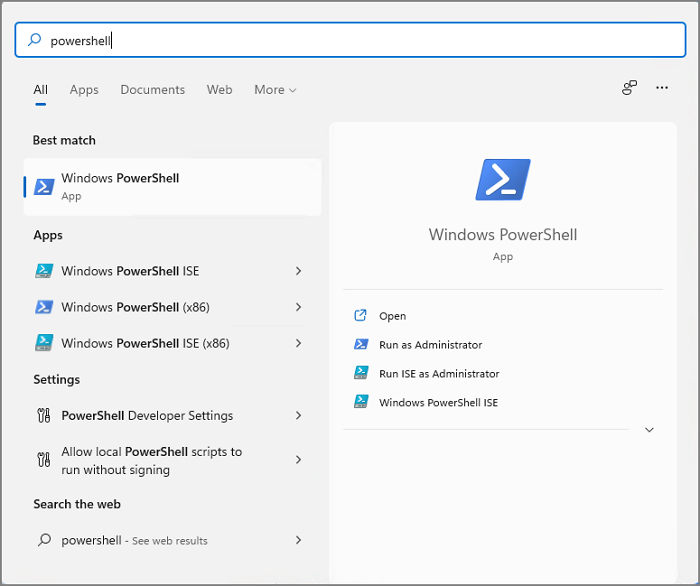
Task: Click the magnifier icon beside powershell web result
Action: point(44,540)
